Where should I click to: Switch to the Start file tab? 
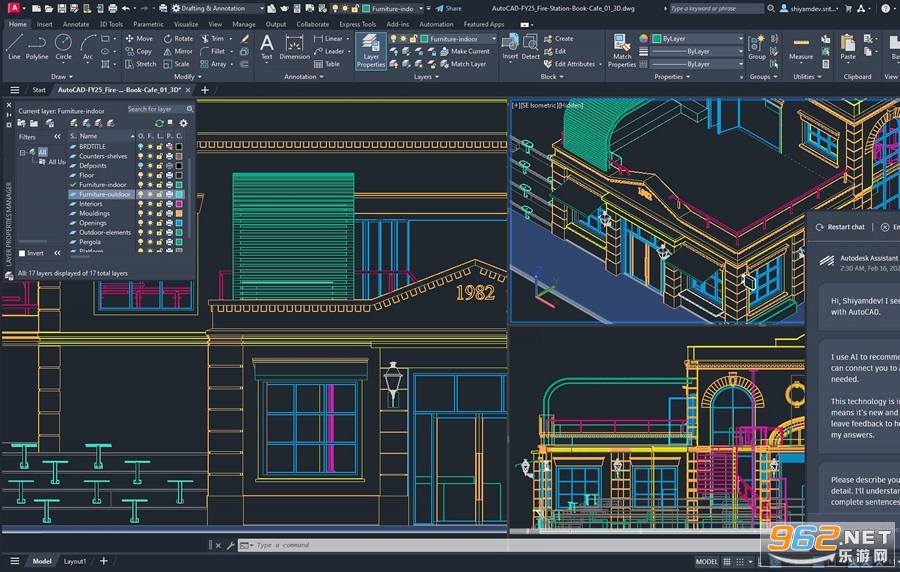click(x=39, y=90)
